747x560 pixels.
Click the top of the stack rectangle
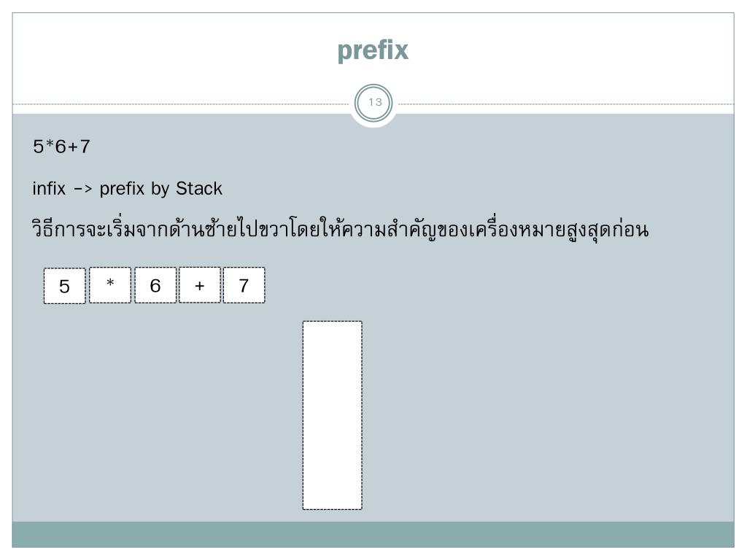coord(333,324)
